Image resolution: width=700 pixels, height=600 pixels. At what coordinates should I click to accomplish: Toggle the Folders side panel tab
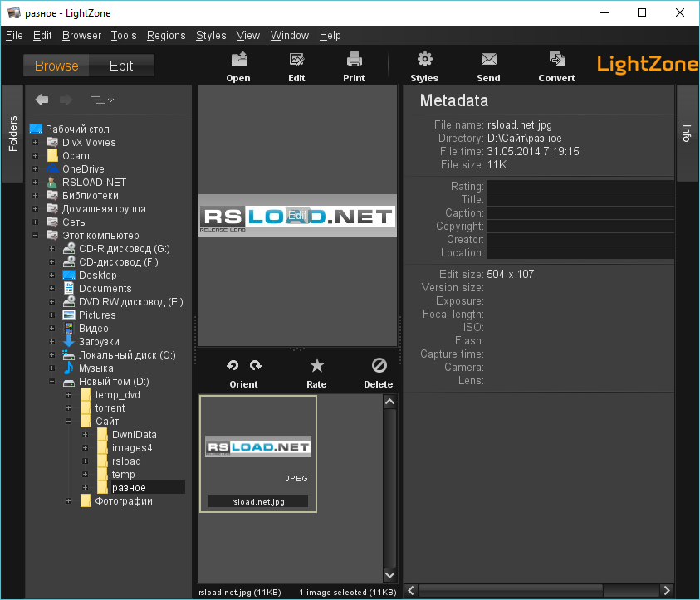[x=12, y=134]
